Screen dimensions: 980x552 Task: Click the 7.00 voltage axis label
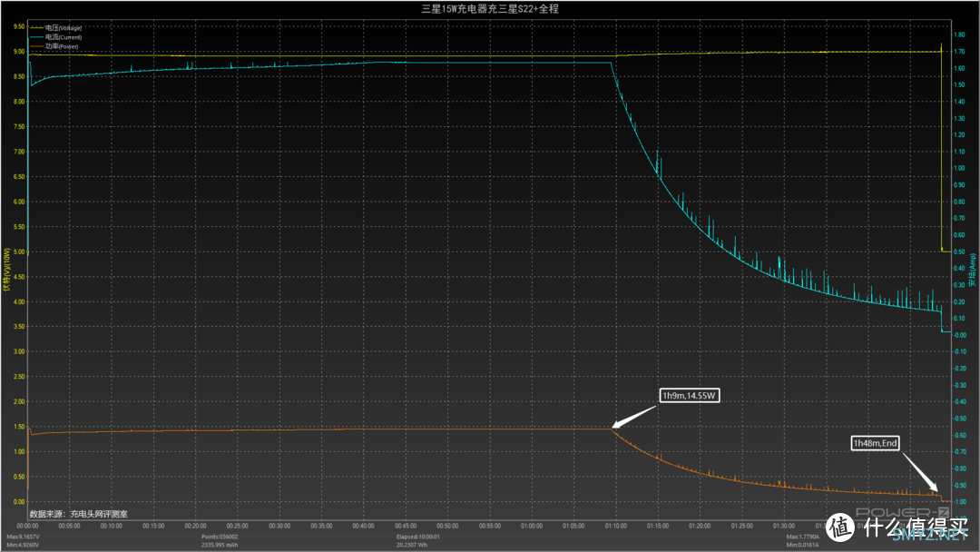19,152
